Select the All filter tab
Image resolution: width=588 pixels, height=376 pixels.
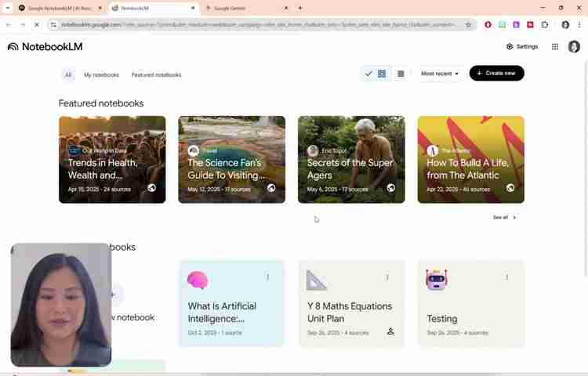pyautogui.click(x=68, y=75)
